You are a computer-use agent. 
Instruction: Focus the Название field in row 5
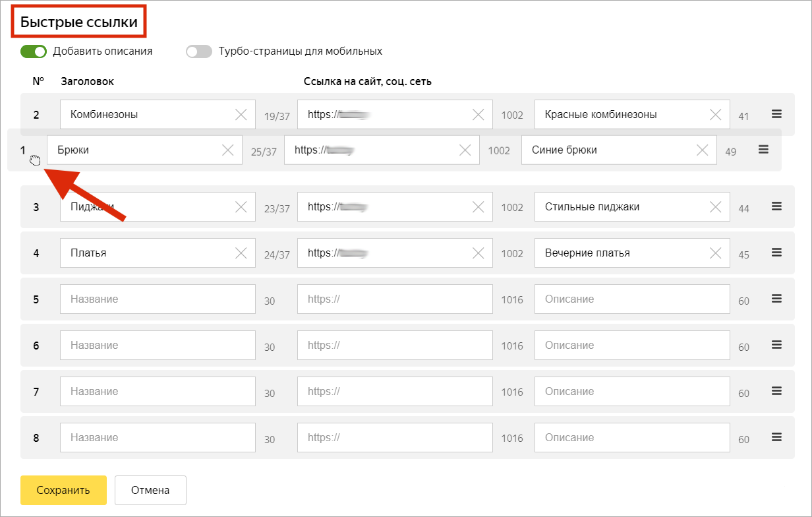(x=157, y=299)
